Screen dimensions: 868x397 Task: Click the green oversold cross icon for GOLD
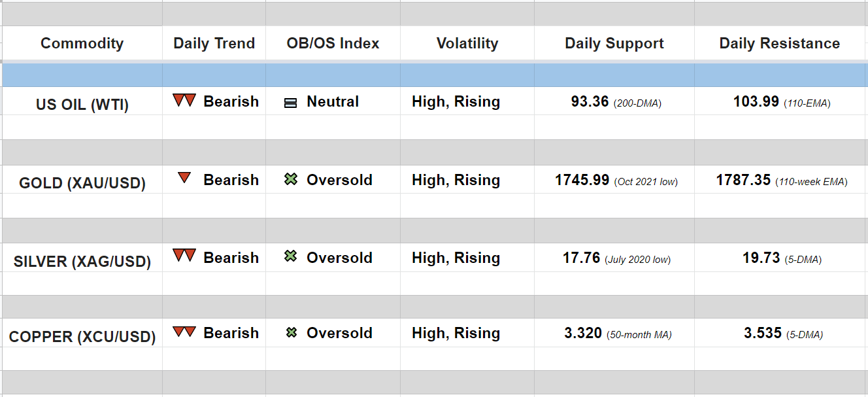point(291,179)
